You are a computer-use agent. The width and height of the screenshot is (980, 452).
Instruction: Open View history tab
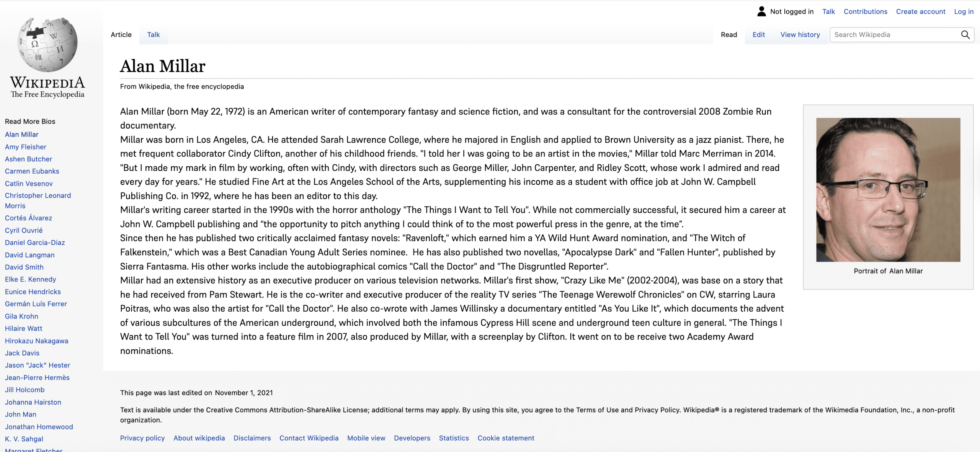pyautogui.click(x=800, y=35)
